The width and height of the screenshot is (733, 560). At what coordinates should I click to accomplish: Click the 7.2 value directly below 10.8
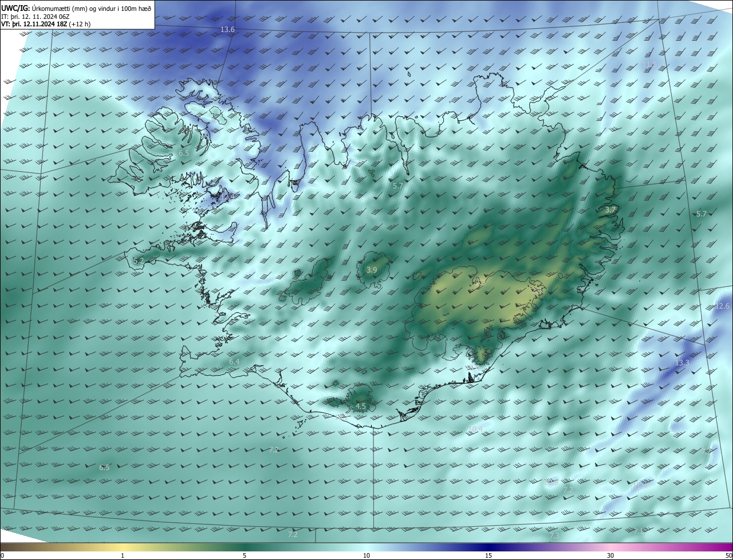click(x=568, y=490)
